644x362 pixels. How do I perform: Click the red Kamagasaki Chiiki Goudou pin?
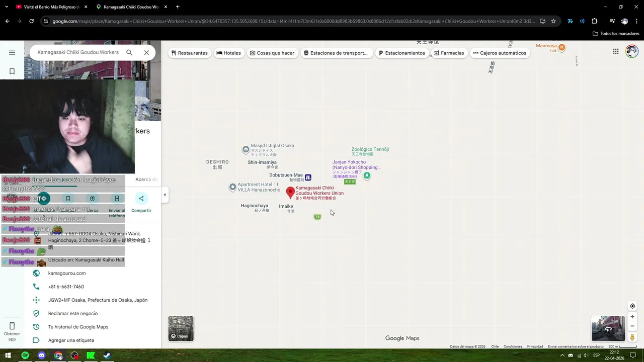(x=290, y=192)
